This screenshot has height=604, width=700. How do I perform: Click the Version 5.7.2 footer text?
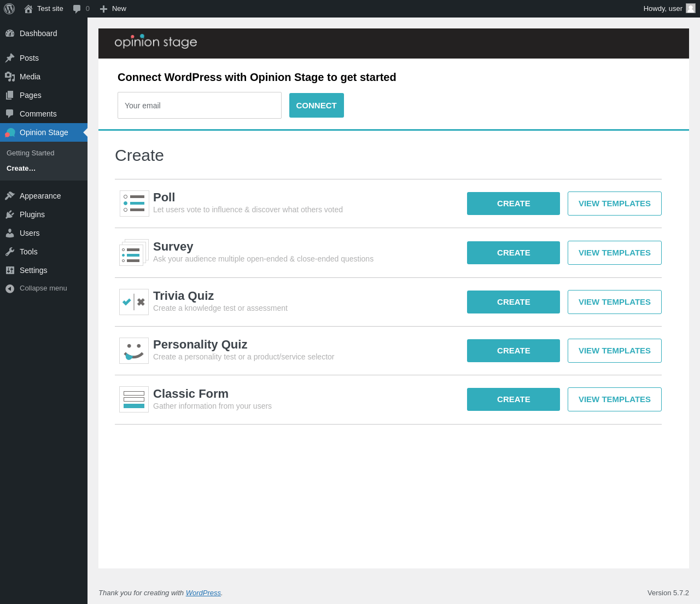click(x=668, y=593)
